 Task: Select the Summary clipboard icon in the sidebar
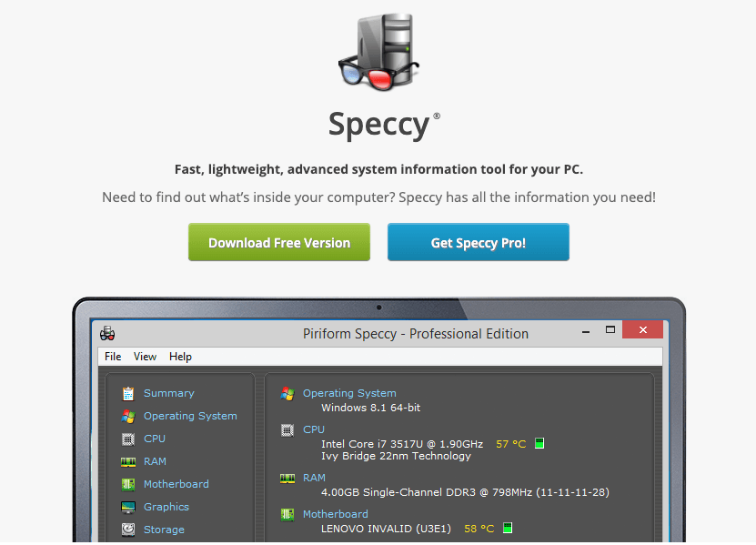[x=127, y=394]
